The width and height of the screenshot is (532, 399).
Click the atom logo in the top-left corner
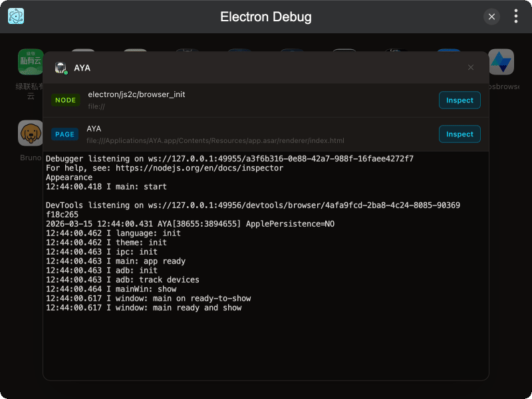tap(15, 15)
